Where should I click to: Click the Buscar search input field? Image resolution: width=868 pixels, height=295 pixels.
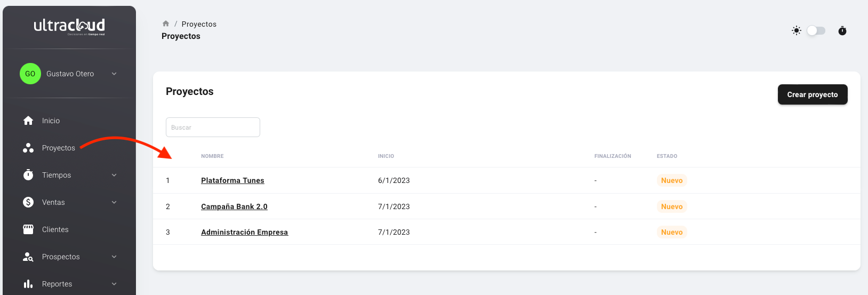(213, 127)
